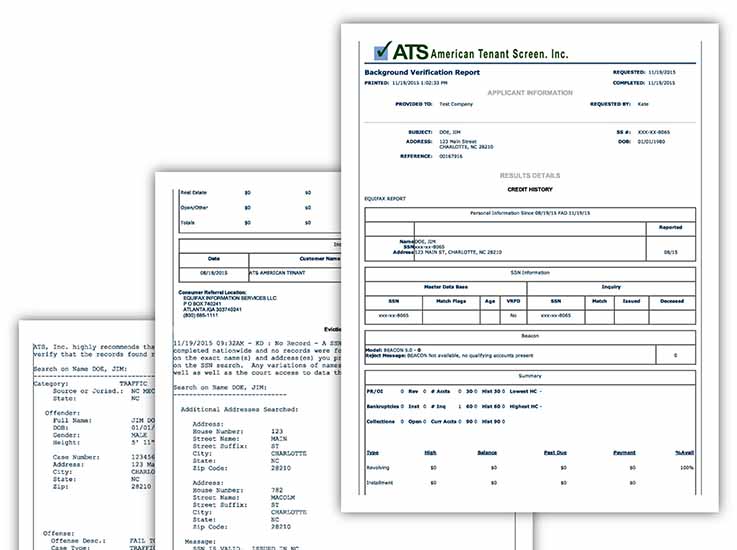Select the 'RESULTS DETAILS' heading

pyautogui.click(x=530, y=175)
